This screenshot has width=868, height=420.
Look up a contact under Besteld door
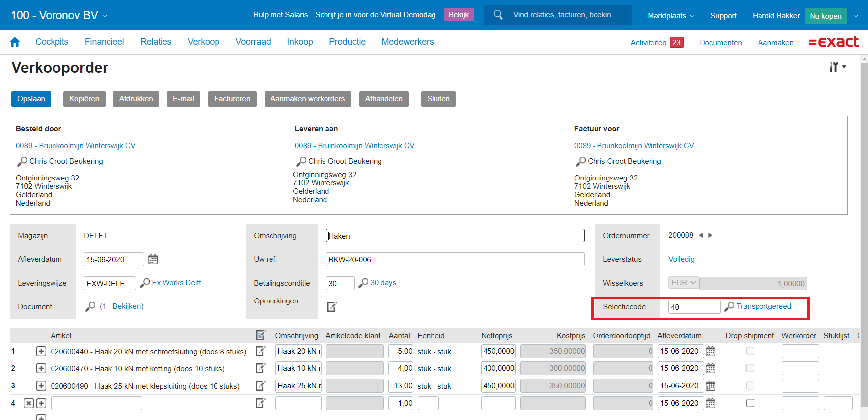pyautogui.click(x=22, y=162)
